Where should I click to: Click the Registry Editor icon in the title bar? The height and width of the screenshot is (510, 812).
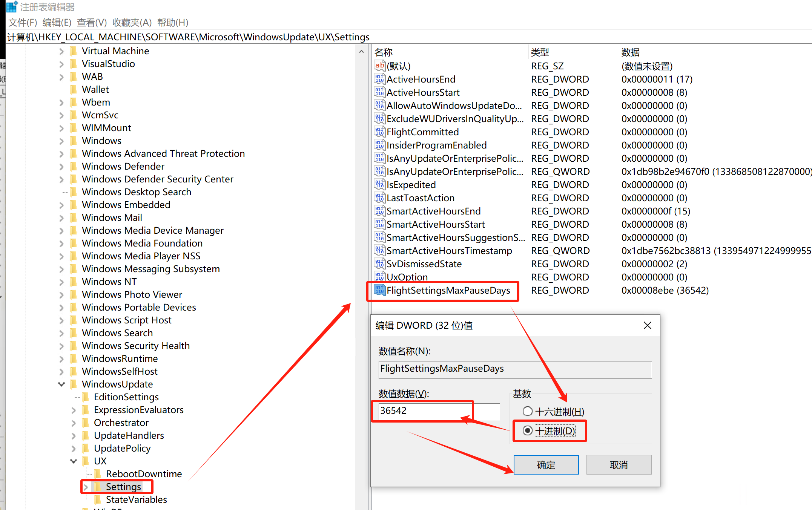[12, 6]
